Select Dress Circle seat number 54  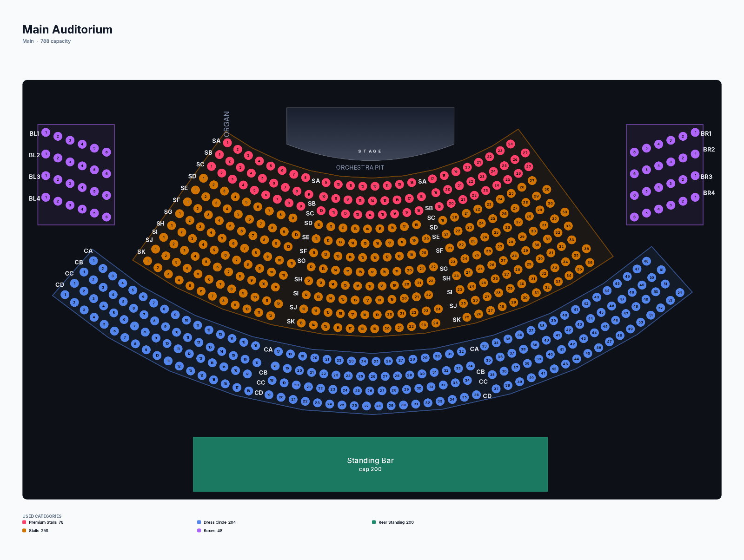680,292
